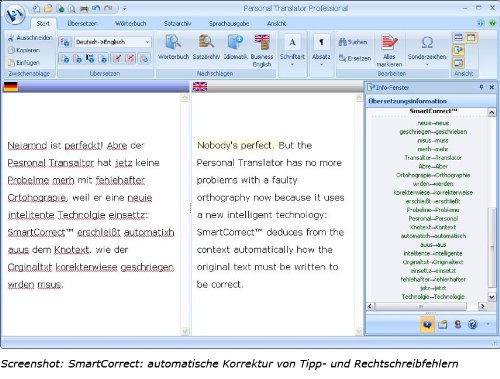Open the Wörterbuch ribbon tab

point(130,23)
